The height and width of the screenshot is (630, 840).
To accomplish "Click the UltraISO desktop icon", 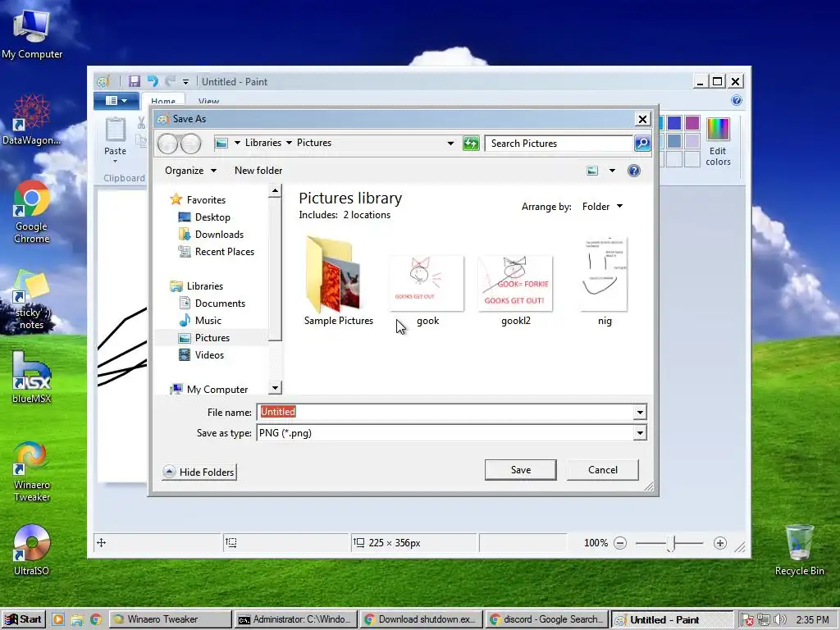I will point(32,550).
